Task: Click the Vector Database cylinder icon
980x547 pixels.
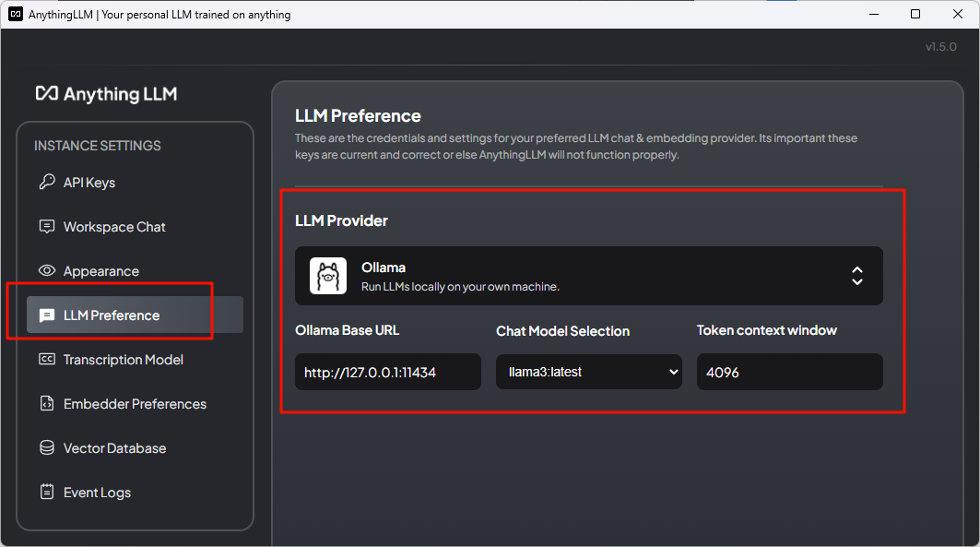Action: click(46, 448)
